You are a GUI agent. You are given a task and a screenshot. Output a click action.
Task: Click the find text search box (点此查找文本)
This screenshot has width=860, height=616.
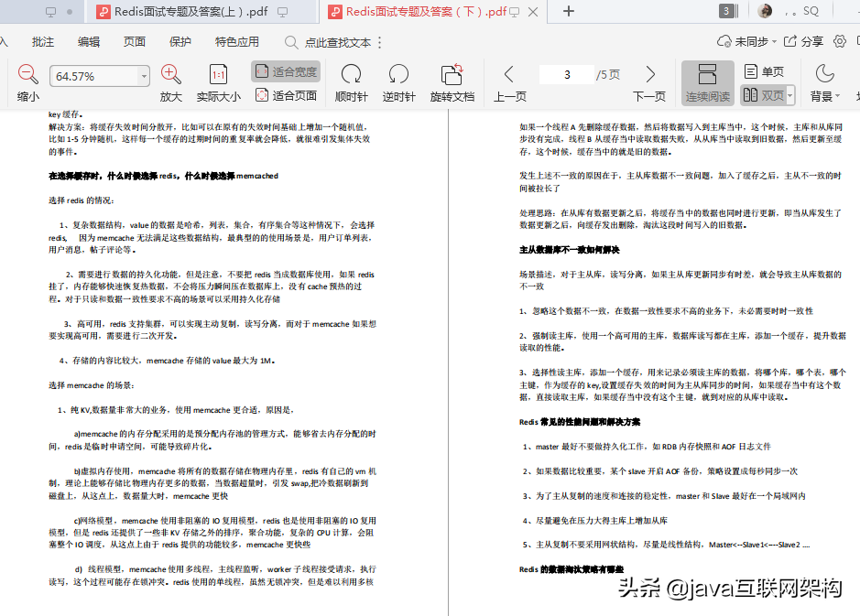328,42
